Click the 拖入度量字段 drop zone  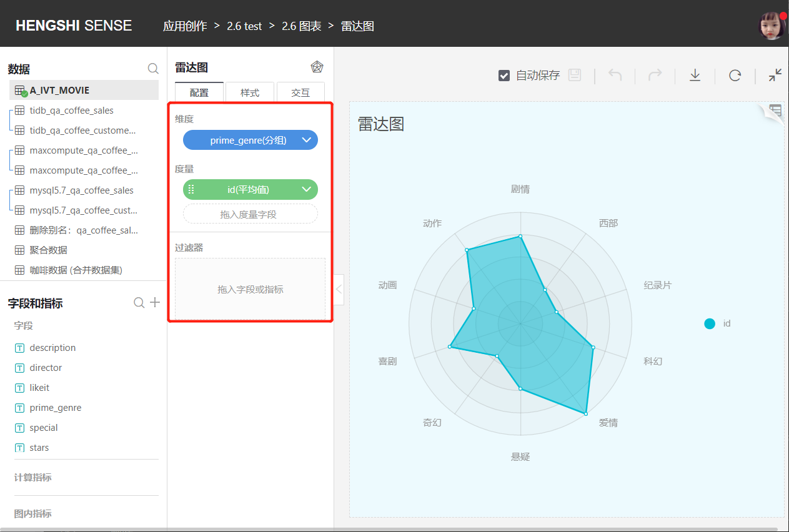251,214
